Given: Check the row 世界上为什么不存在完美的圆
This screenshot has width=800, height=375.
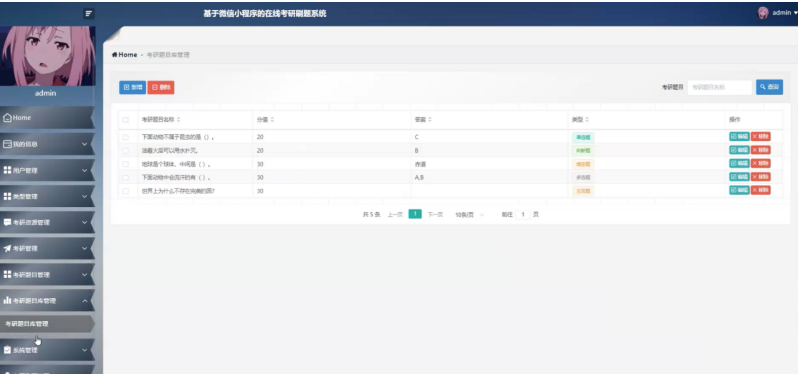Looking at the screenshot, I should coord(126,191).
